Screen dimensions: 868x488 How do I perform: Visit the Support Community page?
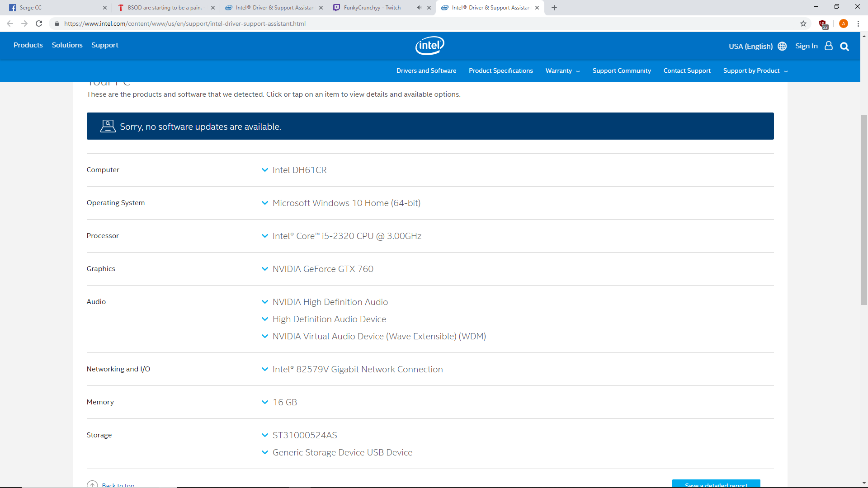tap(622, 71)
